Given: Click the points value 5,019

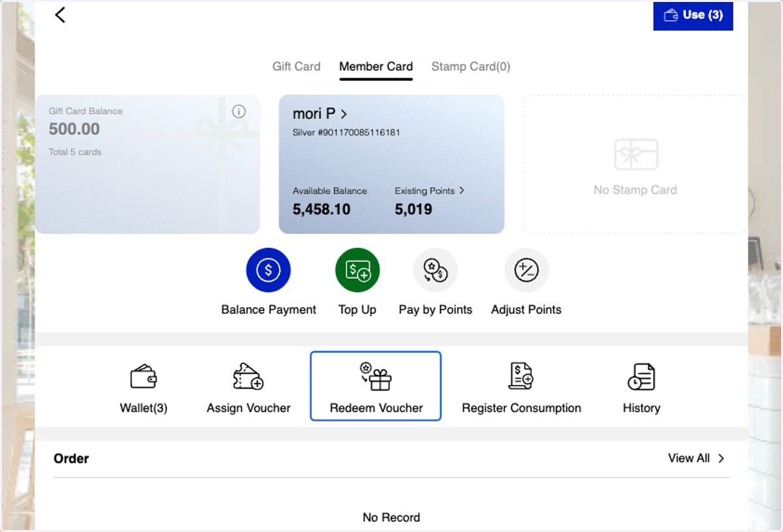Looking at the screenshot, I should tap(414, 209).
